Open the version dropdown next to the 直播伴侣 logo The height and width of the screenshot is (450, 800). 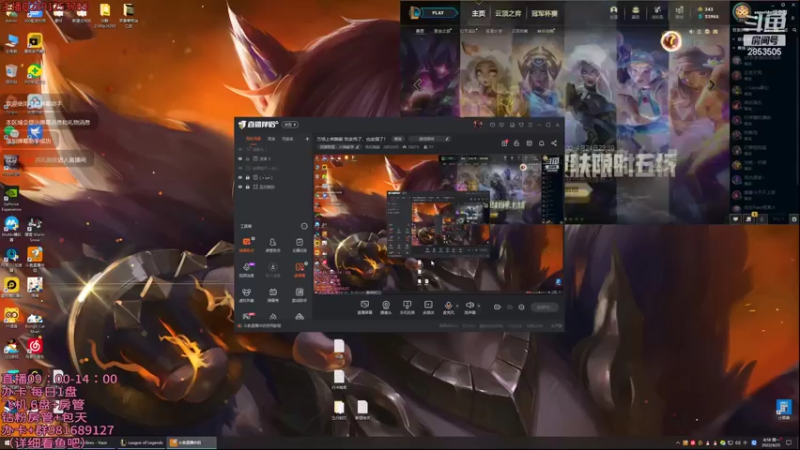[290, 124]
